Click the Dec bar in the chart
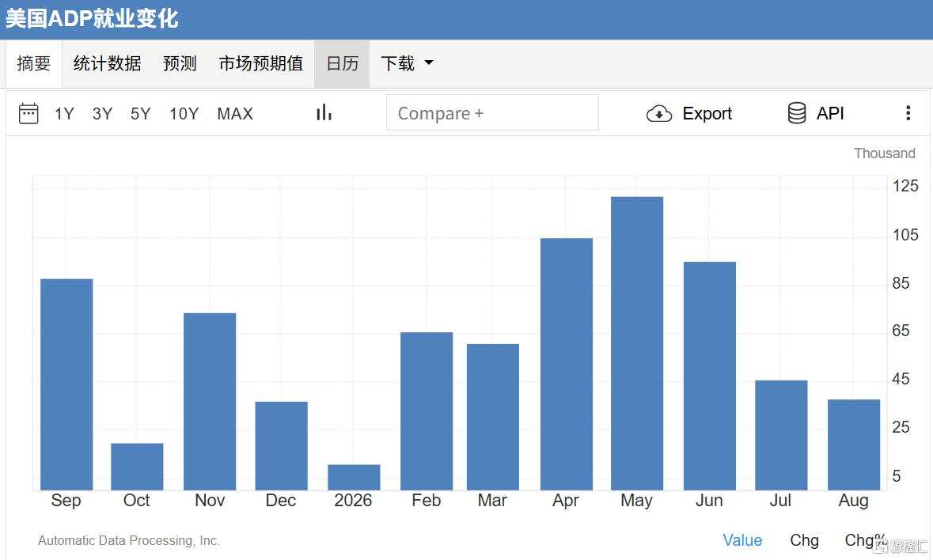 282,446
